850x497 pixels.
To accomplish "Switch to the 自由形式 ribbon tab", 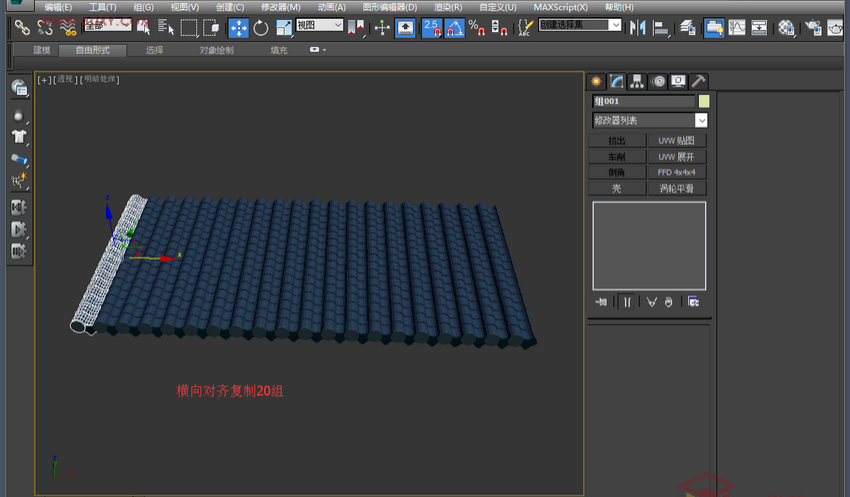I will pyautogui.click(x=93, y=50).
